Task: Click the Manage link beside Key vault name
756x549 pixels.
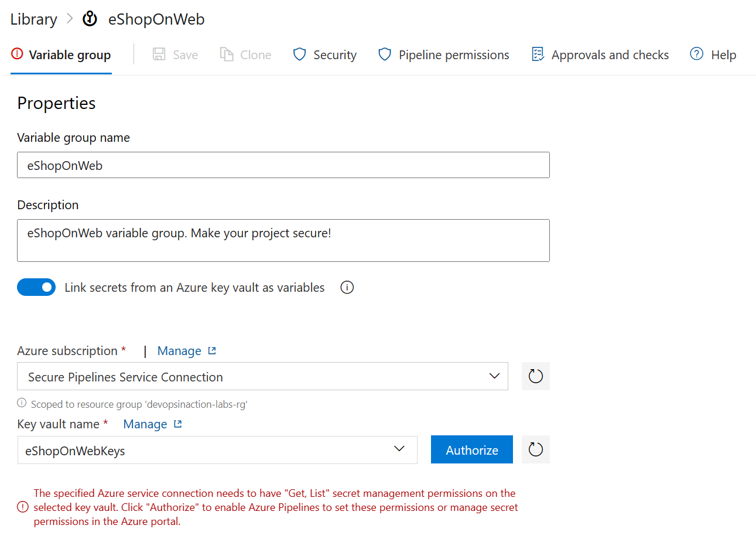Action: pos(146,424)
